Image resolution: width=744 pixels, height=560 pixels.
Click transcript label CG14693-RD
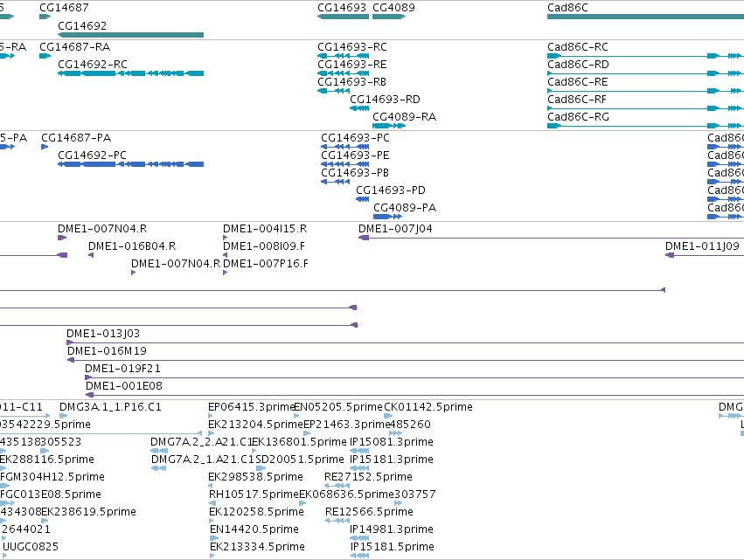[x=385, y=100]
